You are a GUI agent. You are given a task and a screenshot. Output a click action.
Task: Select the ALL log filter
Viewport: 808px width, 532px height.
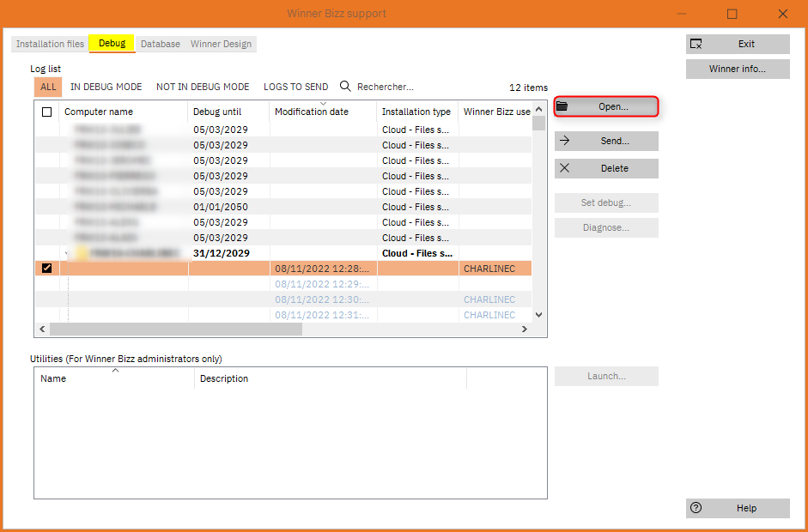pos(48,87)
